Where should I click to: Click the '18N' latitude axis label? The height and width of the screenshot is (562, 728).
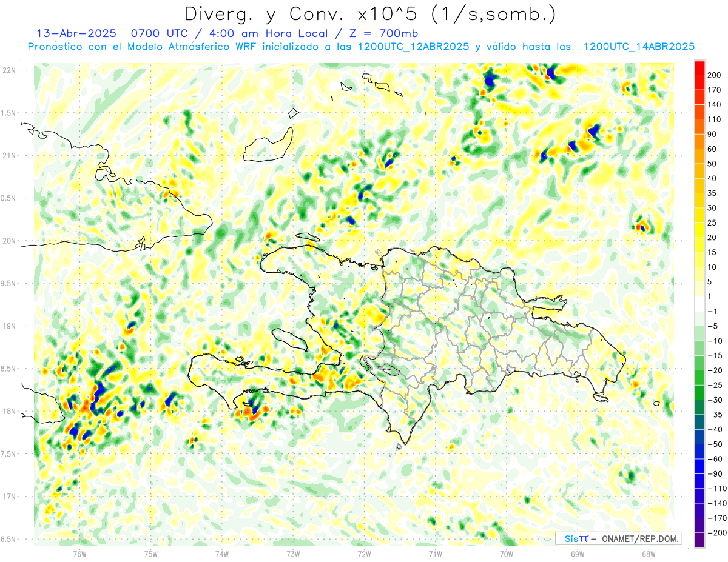(x=9, y=412)
